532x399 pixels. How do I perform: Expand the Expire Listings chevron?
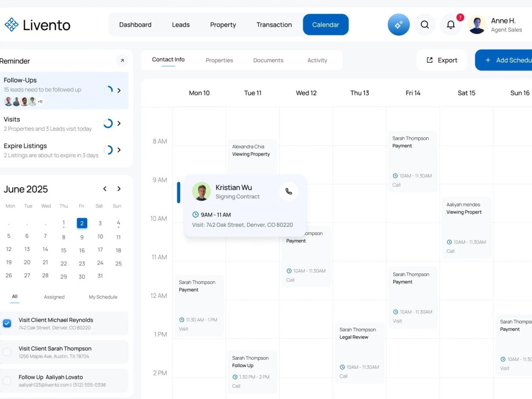(119, 149)
